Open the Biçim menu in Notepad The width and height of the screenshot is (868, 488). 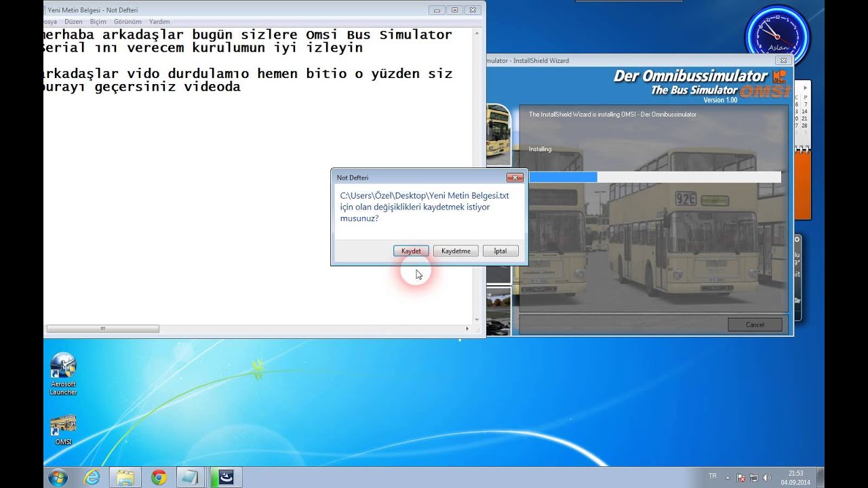[x=98, y=22]
